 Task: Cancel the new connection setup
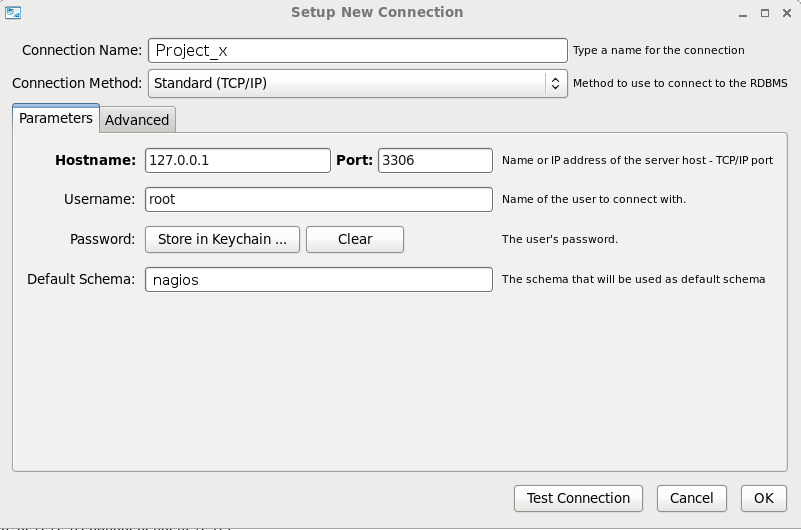692,498
